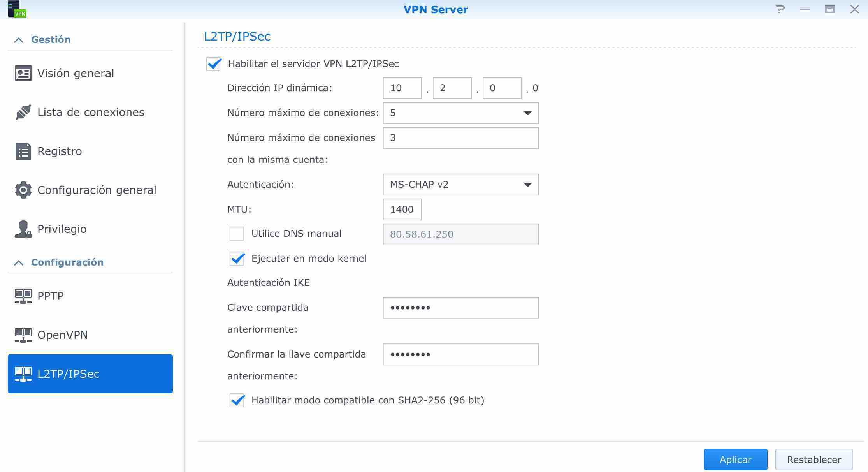Collapse the Configuración section
This screenshot has width=868, height=472.
pos(19,262)
